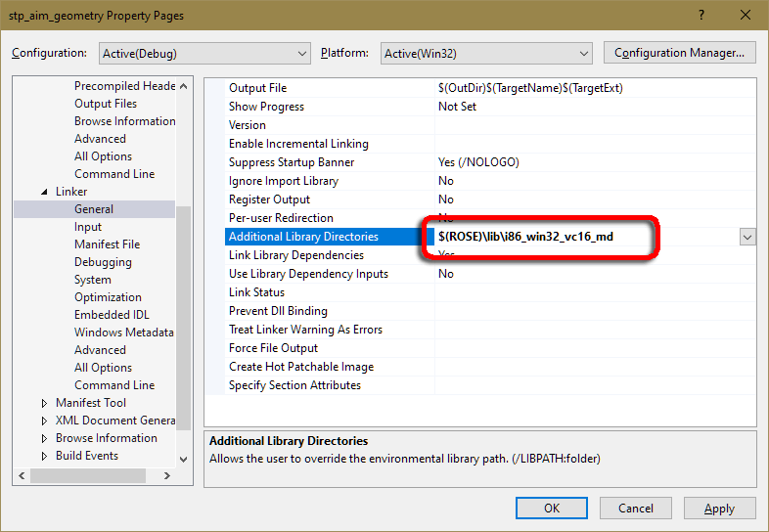Select Input under Linker
The image size is (769, 532).
click(x=88, y=227)
